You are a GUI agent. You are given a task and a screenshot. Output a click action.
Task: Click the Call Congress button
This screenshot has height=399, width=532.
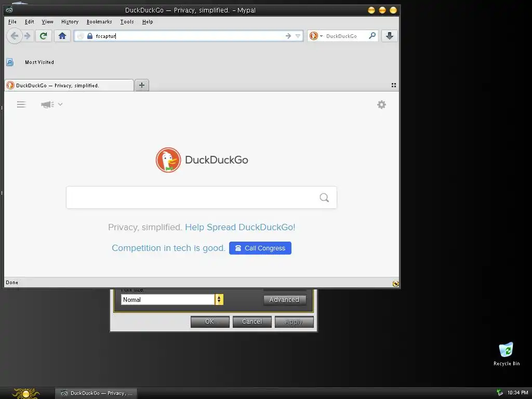[x=260, y=248]
